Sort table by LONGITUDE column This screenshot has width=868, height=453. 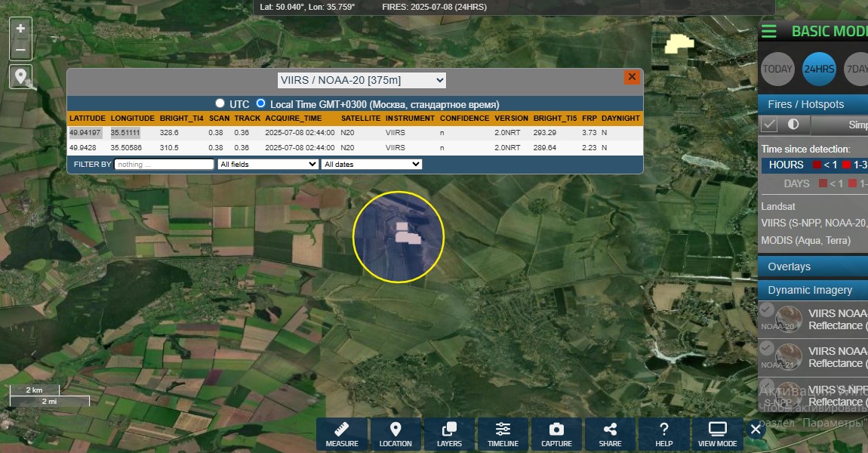[x=132, y=119]
